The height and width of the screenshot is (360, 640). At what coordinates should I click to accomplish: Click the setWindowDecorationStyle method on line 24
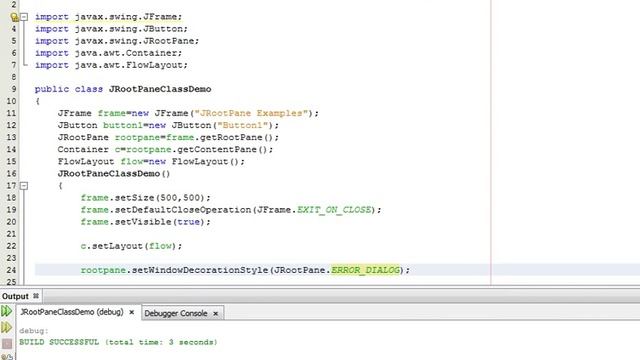(x=200, y=270)
